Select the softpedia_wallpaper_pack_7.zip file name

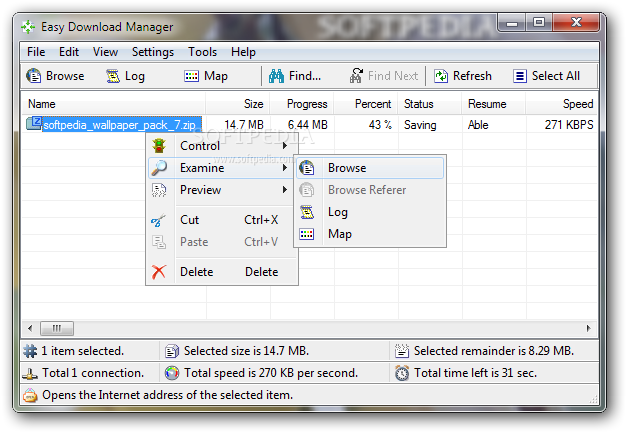(x=120, y=125)
